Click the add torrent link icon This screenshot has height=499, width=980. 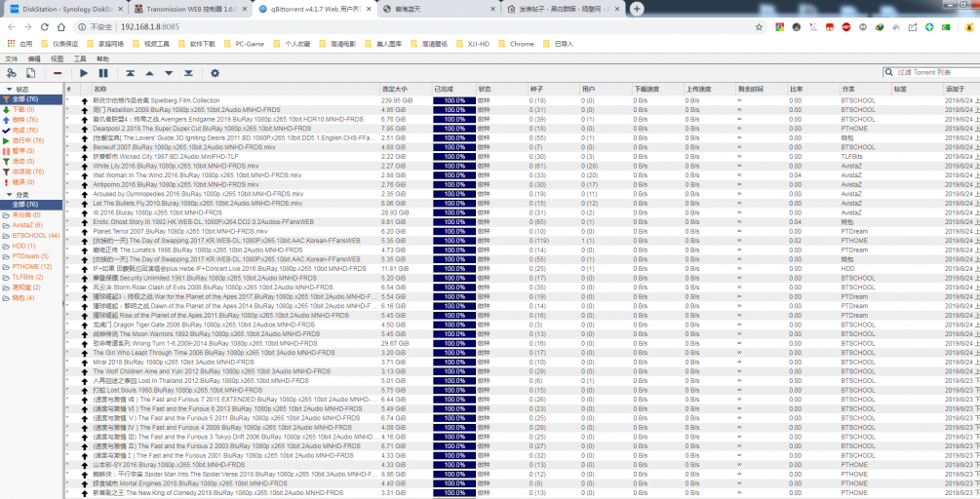click(11, 73)
